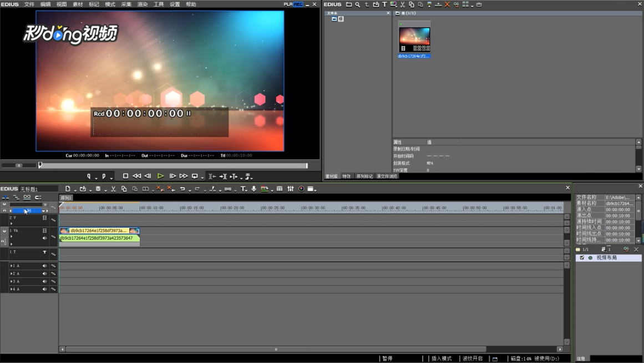The image size is (644, 363).
Task: Click New Sequence icon in timeline toolbar
Action: (68, 189)
